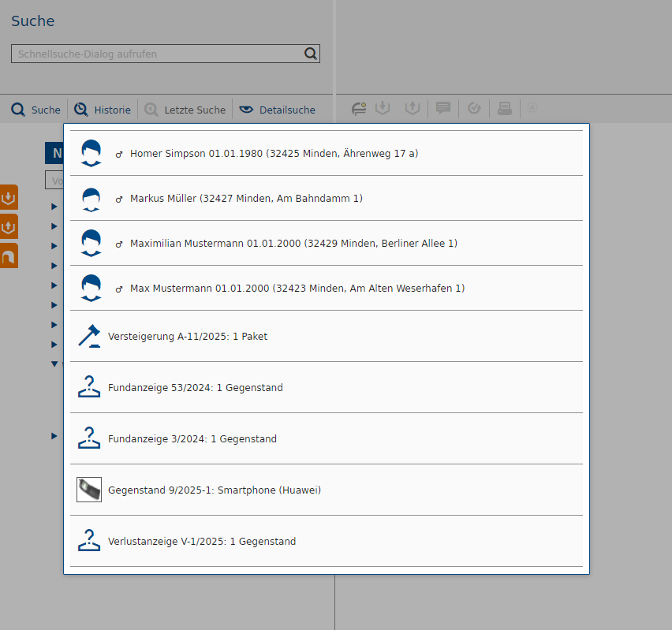
Task: Click the printer icon in the toolbar
Action: pos(505,109)
